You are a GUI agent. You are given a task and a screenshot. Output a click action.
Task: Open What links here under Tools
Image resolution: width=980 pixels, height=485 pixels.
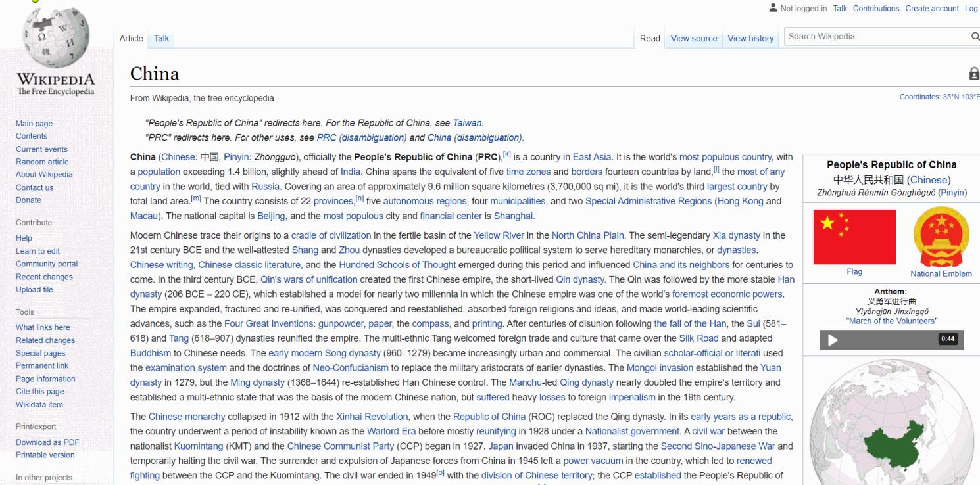click(43, 327)
